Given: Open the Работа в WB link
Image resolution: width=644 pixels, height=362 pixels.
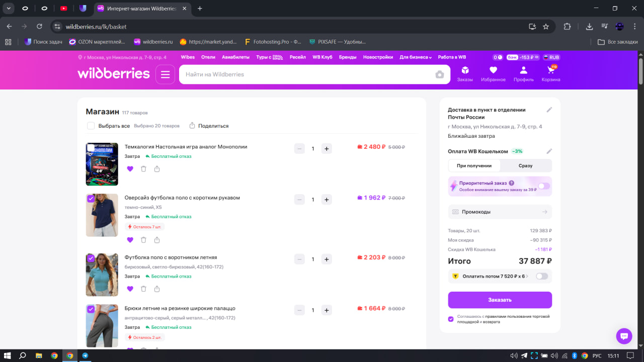Looking at the screenshot, I should tap(452, 57).
